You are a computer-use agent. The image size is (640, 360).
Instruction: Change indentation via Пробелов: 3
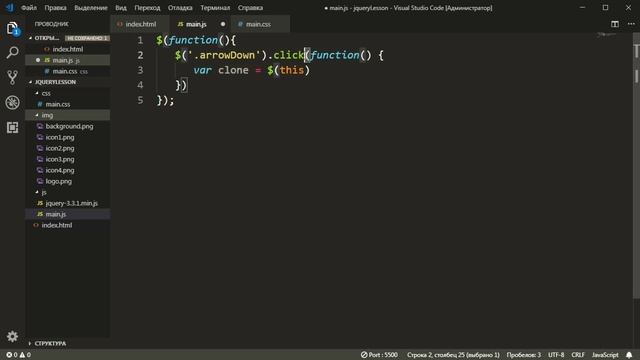524,355
